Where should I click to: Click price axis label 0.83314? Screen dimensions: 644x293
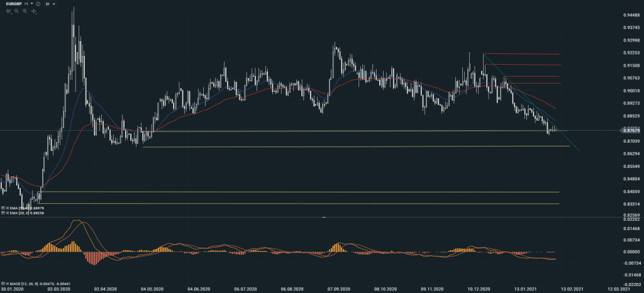631,204
